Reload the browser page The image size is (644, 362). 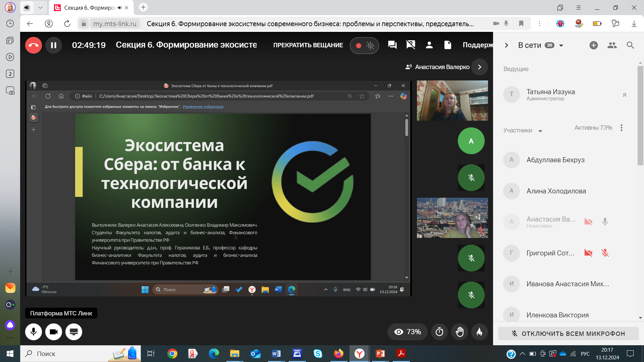pos(67,23)
